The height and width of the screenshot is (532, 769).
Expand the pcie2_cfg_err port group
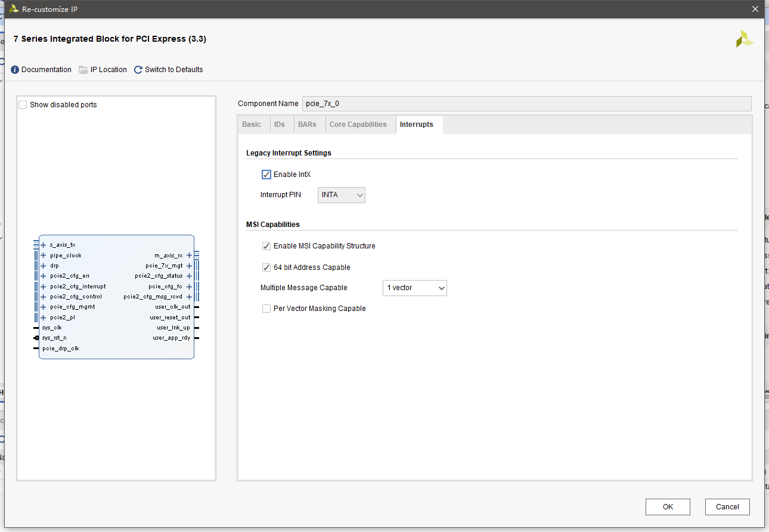(x=44, y=276)
